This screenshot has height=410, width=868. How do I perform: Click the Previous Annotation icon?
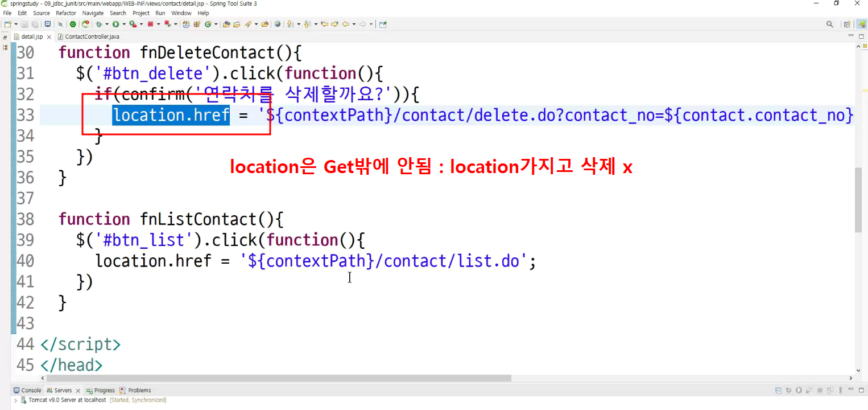307,24
